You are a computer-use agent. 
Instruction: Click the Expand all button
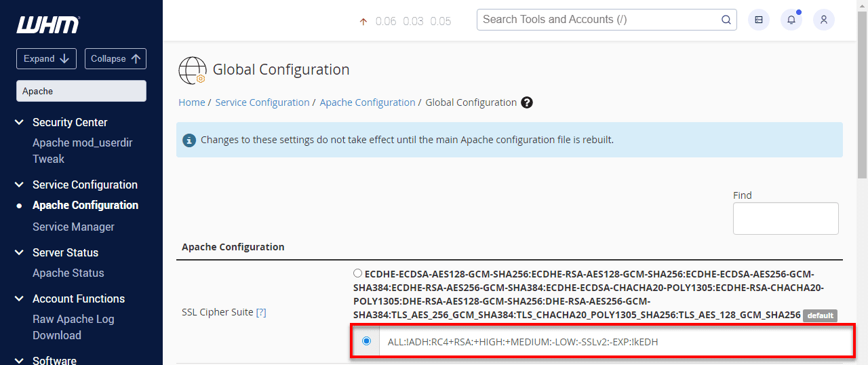click(46, 58)
